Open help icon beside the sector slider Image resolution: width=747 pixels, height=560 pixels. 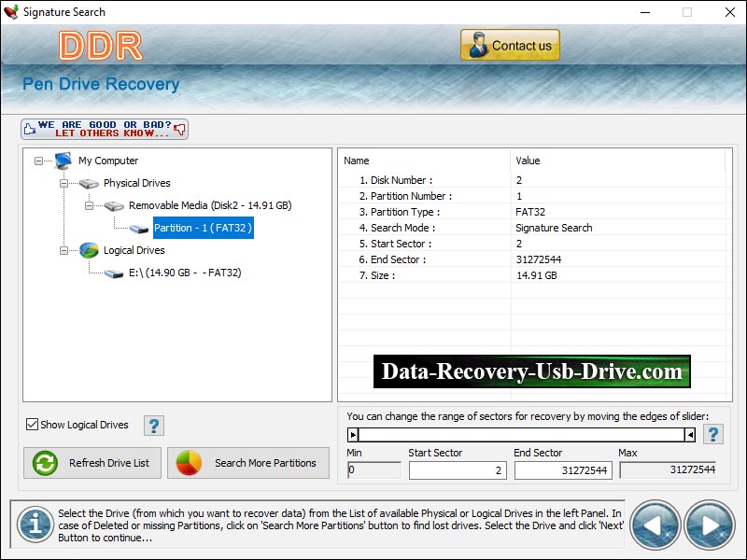coord(713,434)
